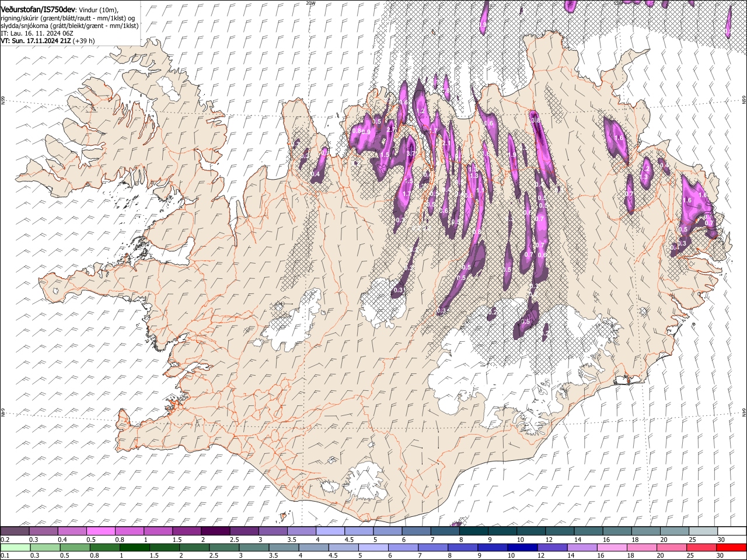Click the '0.4' label under the snow legend

pos(62,540)
